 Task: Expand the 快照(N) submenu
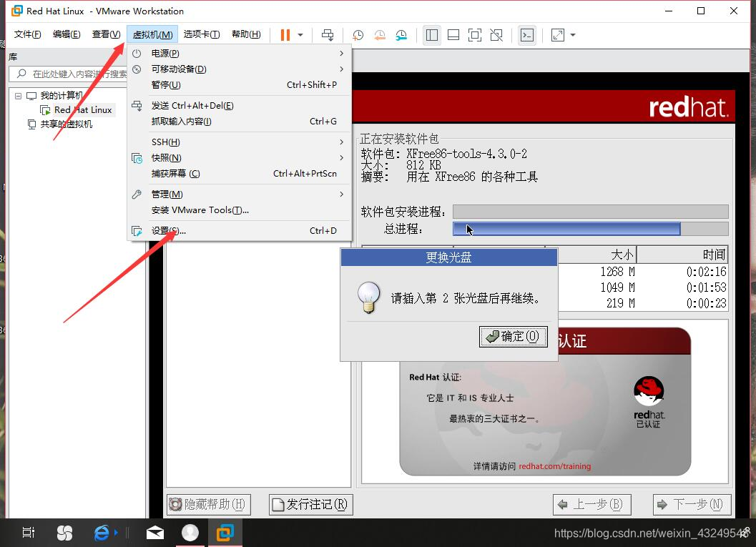pos(239,158)
